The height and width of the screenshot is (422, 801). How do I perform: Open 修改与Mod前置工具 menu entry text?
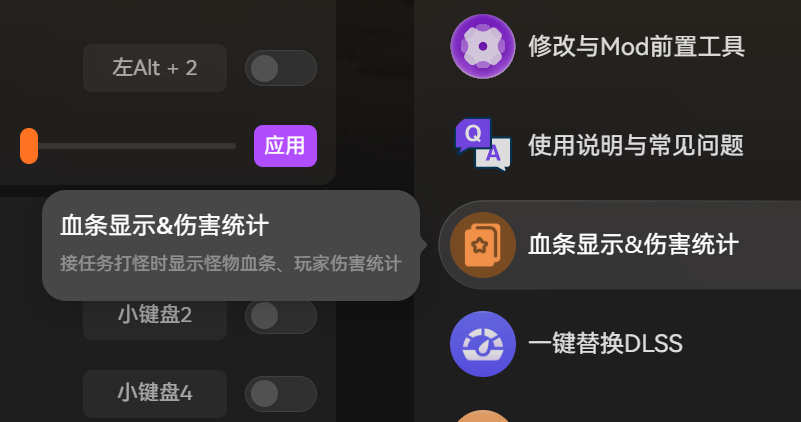pyautogui.click(x=637, y=46)
